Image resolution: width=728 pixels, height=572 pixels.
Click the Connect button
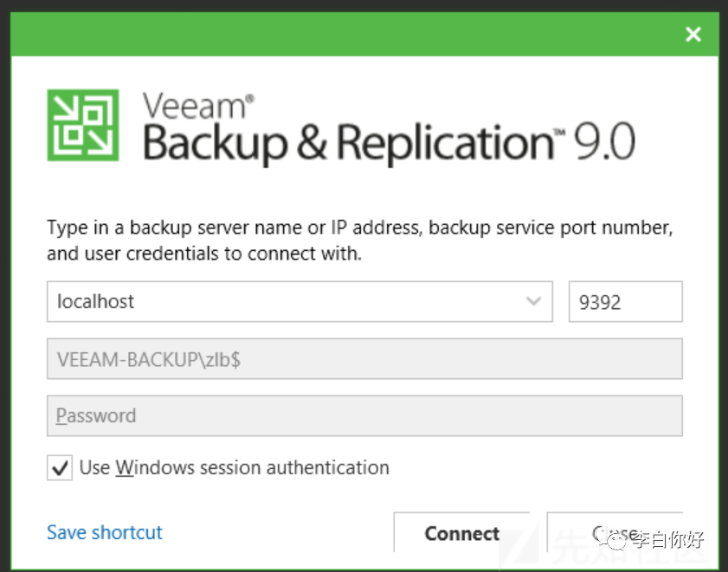pyautogui.click(x=462, y=532)
